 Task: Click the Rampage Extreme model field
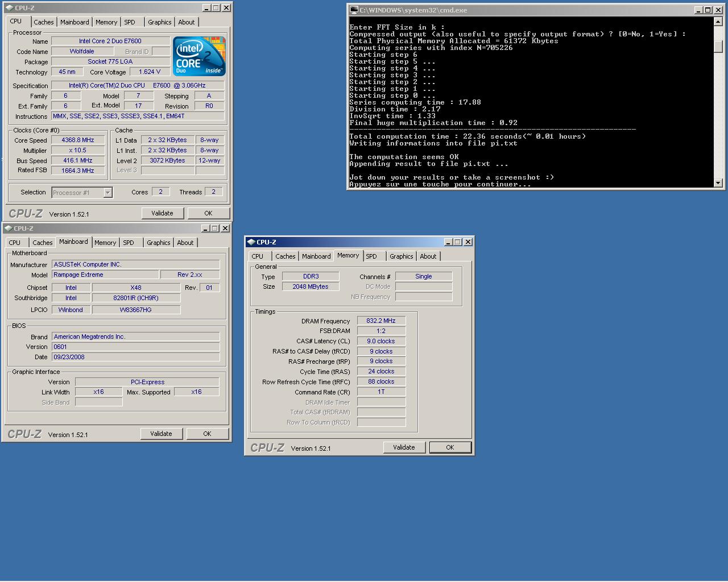pyautogui.click(x=105, y=275)
